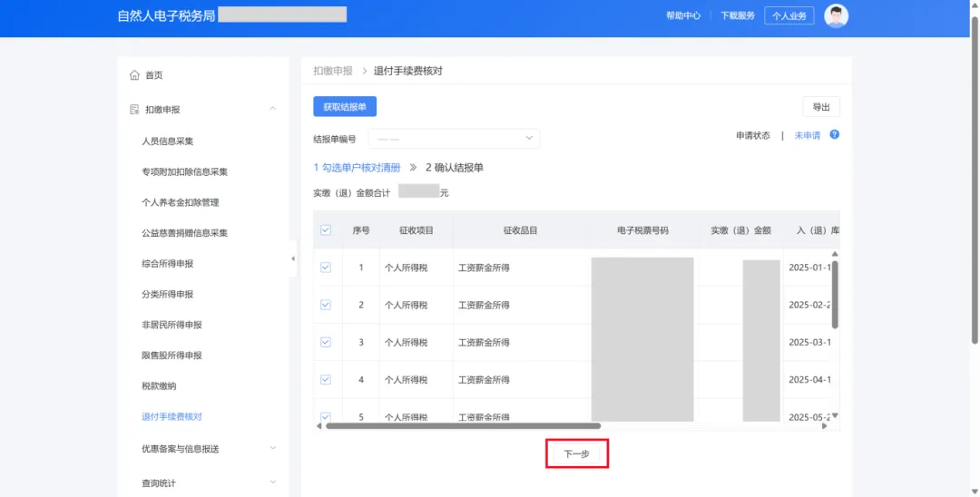
Task: Open 综合所得申报 in the sidebar
Action: [167, 264]
